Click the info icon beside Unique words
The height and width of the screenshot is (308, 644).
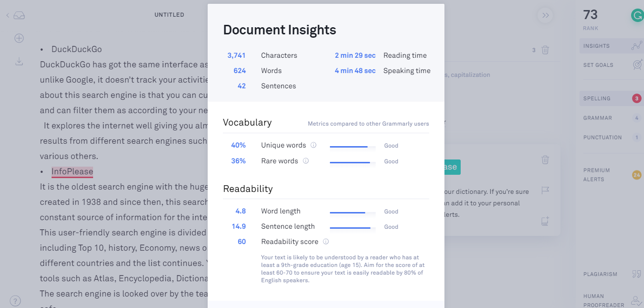point(314,145)
